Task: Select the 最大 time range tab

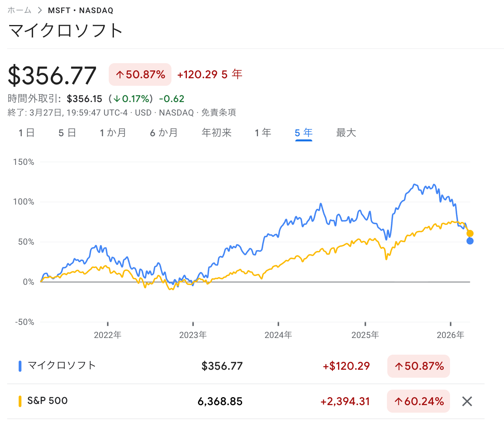Action: (x=346, y=133)
